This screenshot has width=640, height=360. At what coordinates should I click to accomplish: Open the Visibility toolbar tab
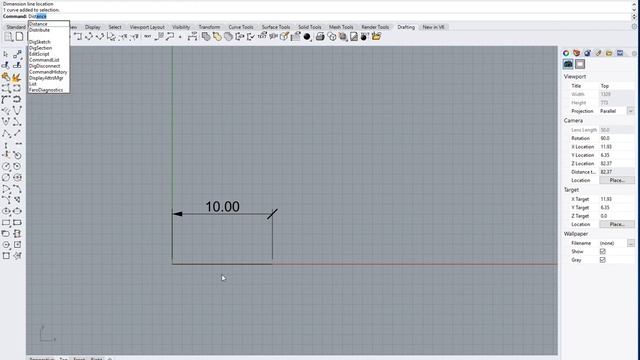(181, 27)
